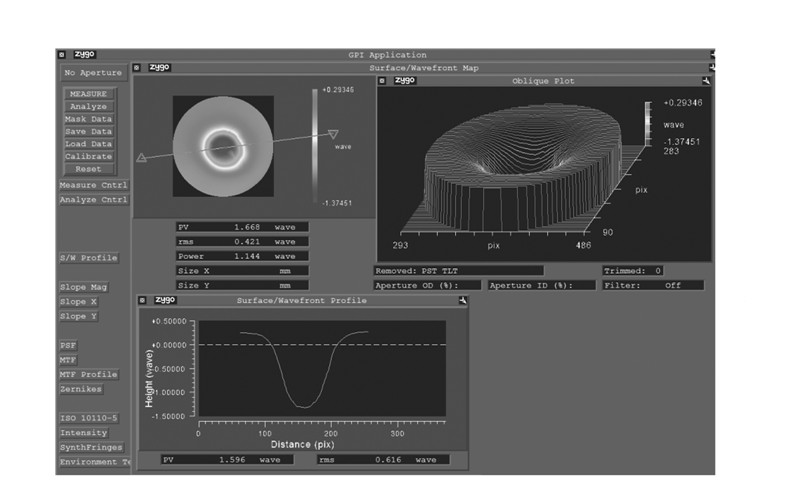Click Surface/Wavefront Map window menu icon

137,67
